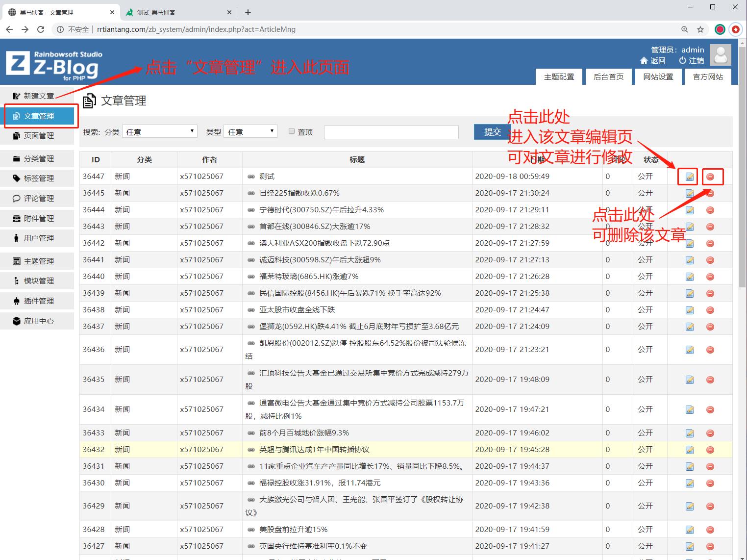Open the 分类 dropdown set to 任意
The image size is (747, 560).
(x=160, y=131)
